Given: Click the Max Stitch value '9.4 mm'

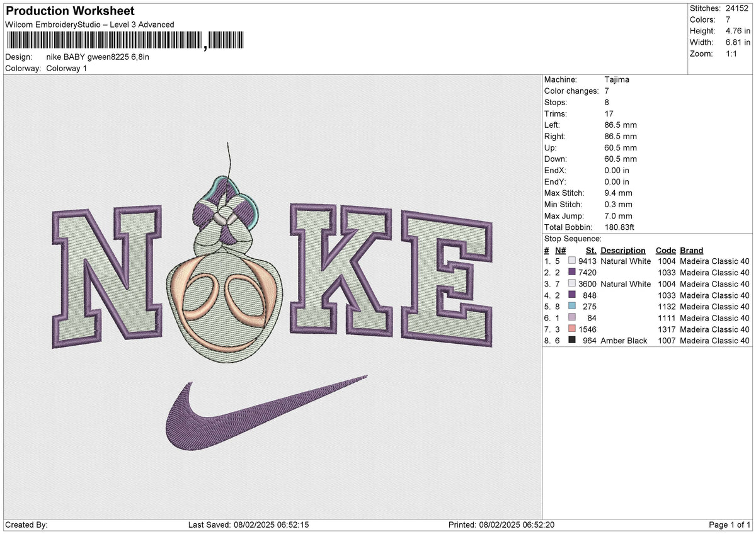Looking at the screenshot, I should [x=619, y=193].
